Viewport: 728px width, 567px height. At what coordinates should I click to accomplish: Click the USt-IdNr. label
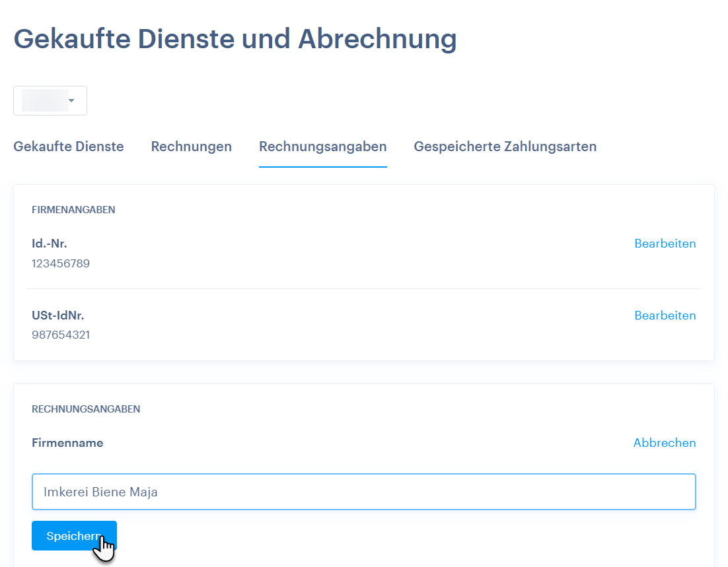[x=58, y=316]
